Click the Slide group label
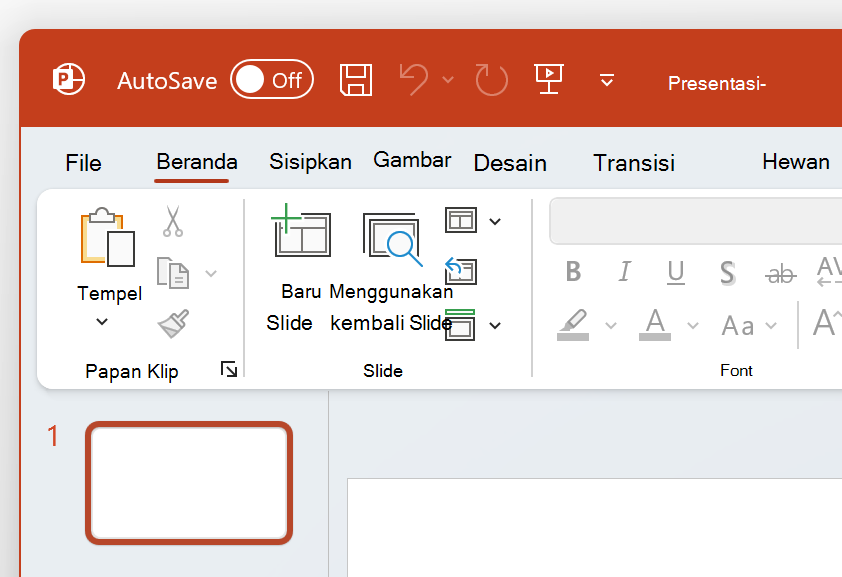The image size is (842, 577). point(382,371)
